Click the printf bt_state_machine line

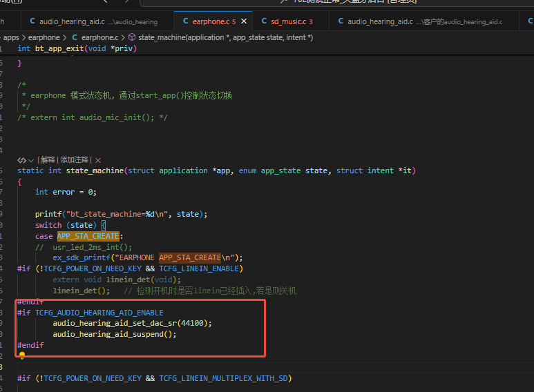(x=122, y=214)
